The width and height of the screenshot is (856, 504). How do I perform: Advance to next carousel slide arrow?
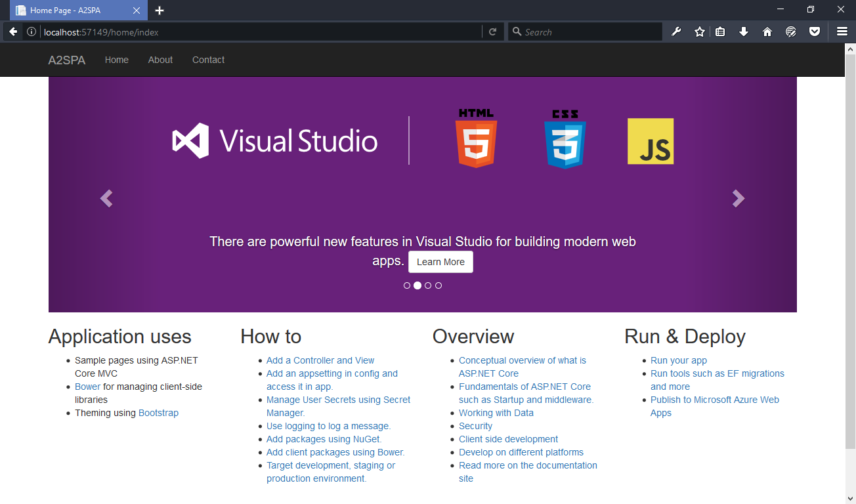tap(738, 198)
